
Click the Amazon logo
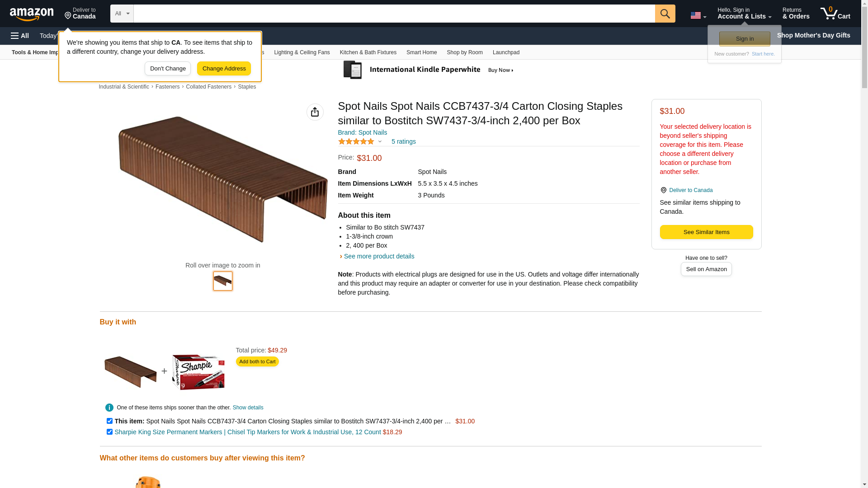[32, 14]
